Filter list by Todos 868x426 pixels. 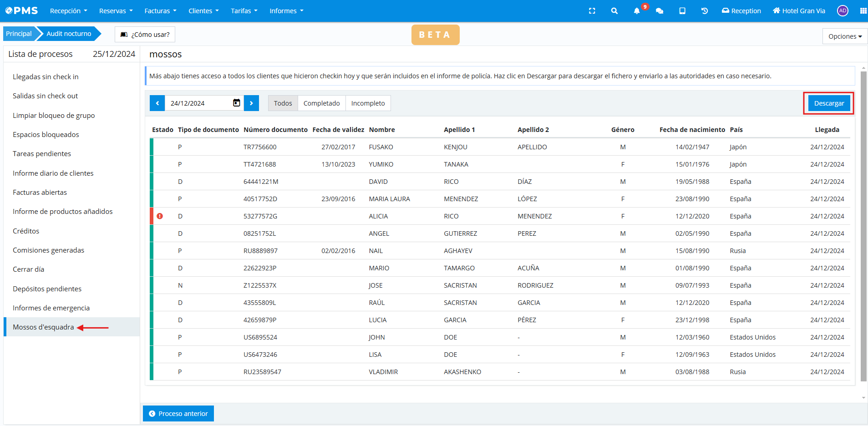tap(283, 103)
